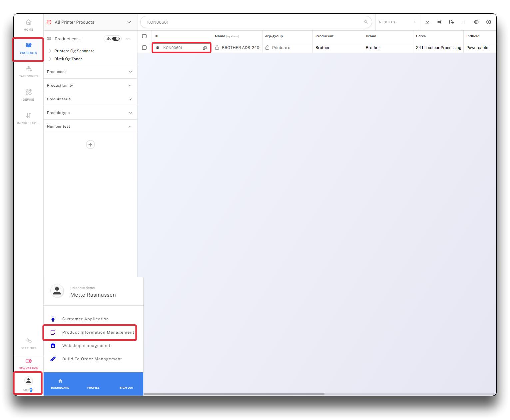This screenshot has width=510, height=420.
Task: Choose Build To Order Management menu item
Action: tap(92, 359)
